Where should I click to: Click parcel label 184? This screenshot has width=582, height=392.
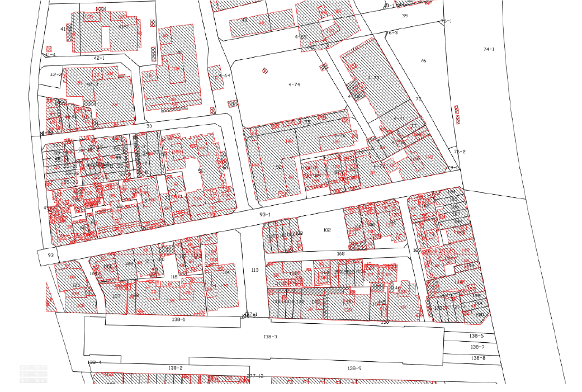click(452, 192)
